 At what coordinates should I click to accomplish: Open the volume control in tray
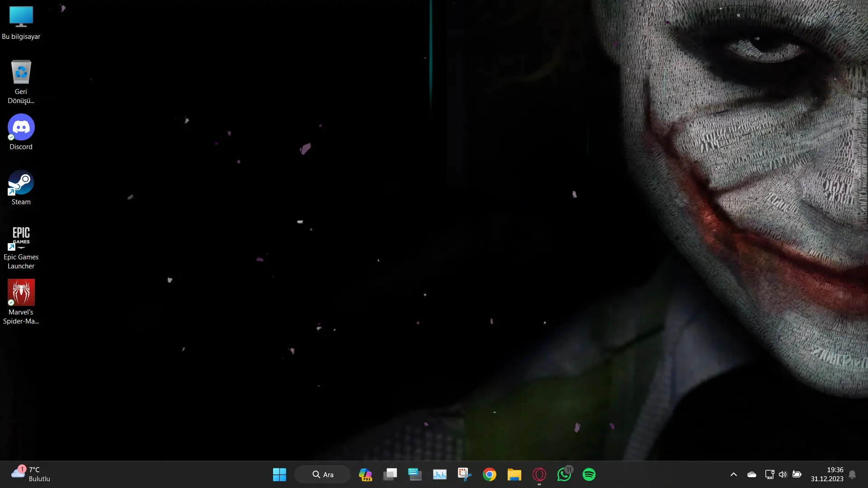click(x=783, y=474)
